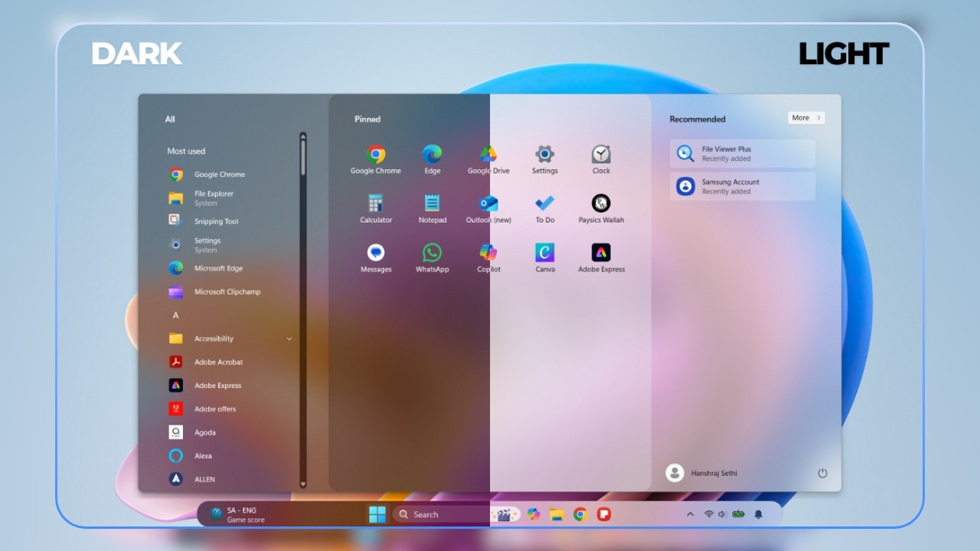
Task: Open the pinned Edge app
Action: click(x=433, y=160)
